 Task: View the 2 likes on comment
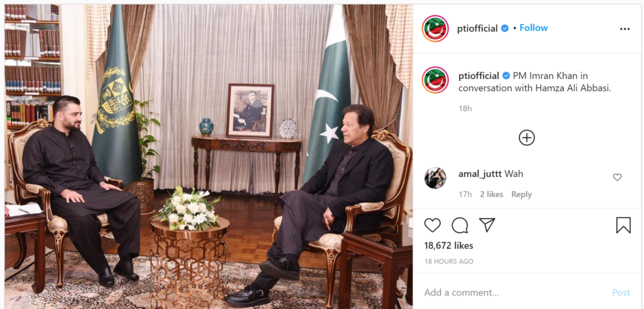[x=492, y=195]
